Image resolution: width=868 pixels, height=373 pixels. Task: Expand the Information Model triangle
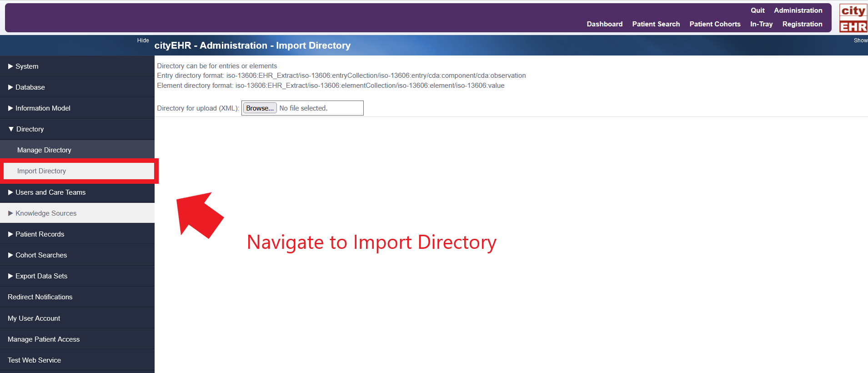[10, 108]
